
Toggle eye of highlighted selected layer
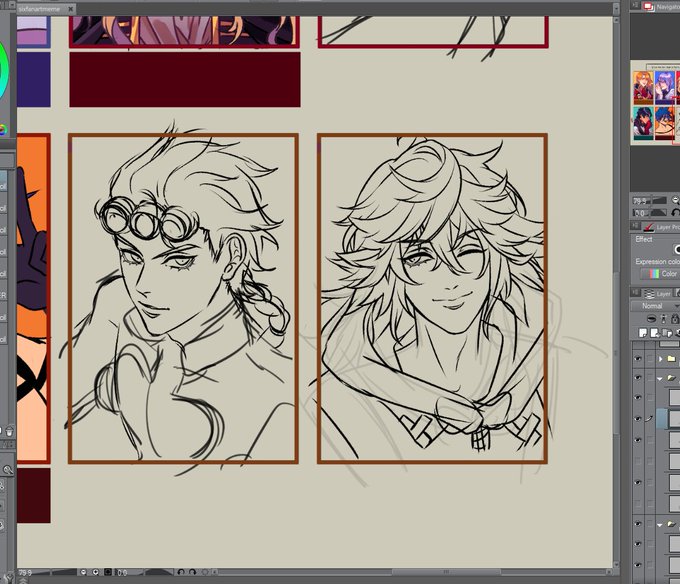pos(638,418)
